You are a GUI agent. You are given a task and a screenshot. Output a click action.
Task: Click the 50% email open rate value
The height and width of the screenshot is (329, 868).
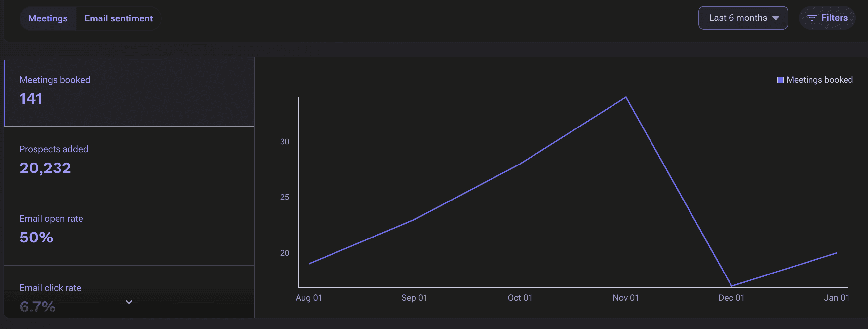[x=36, y=238]
